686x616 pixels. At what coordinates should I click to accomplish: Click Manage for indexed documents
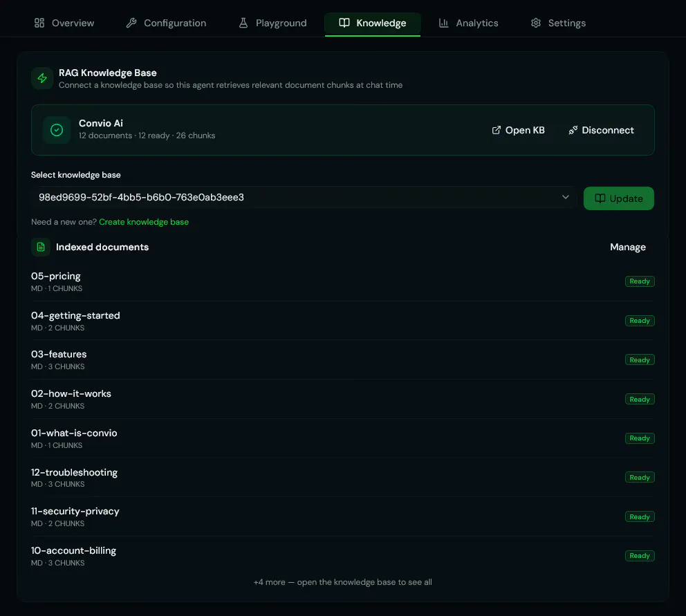[x=628, y=248]
